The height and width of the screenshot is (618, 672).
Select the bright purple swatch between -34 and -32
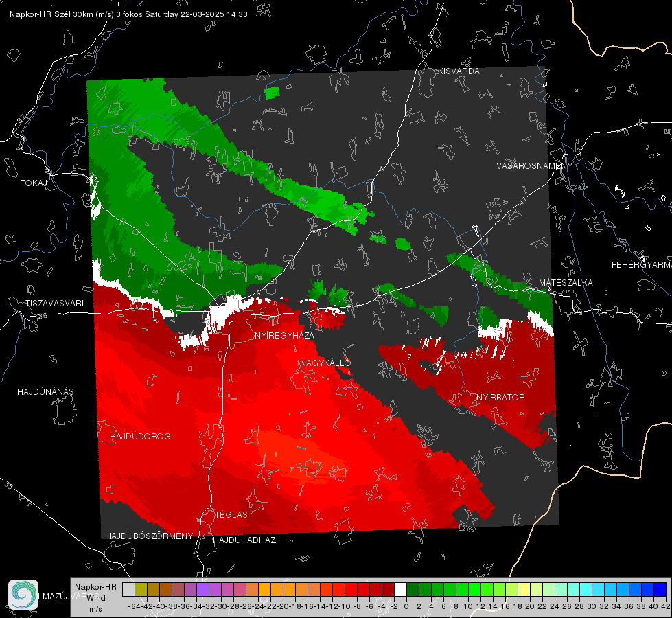(202, 590)
